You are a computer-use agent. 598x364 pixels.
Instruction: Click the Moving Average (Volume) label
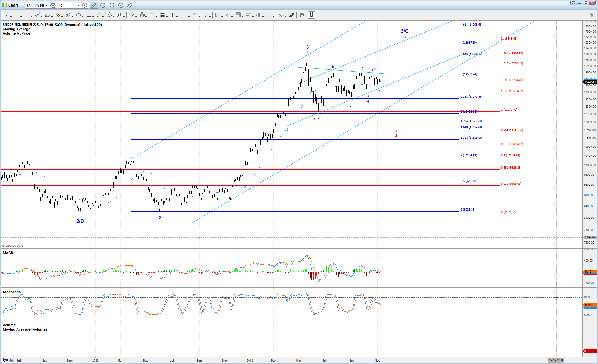point(25,329)
